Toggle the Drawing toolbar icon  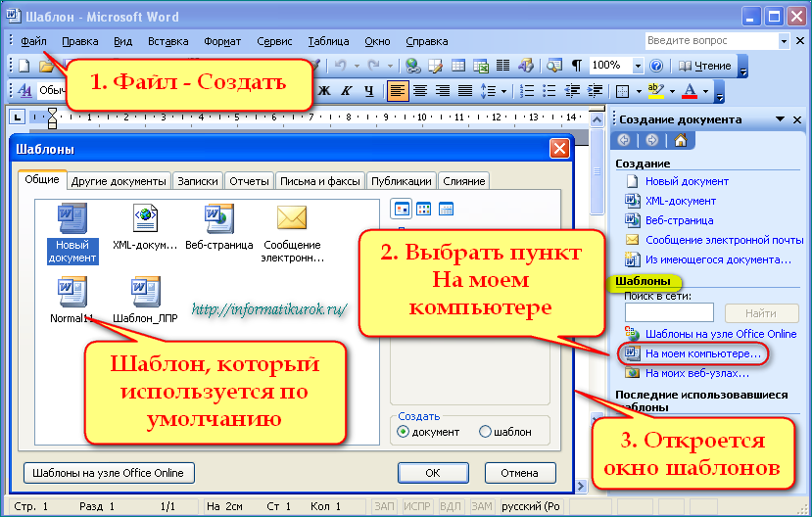526,66
